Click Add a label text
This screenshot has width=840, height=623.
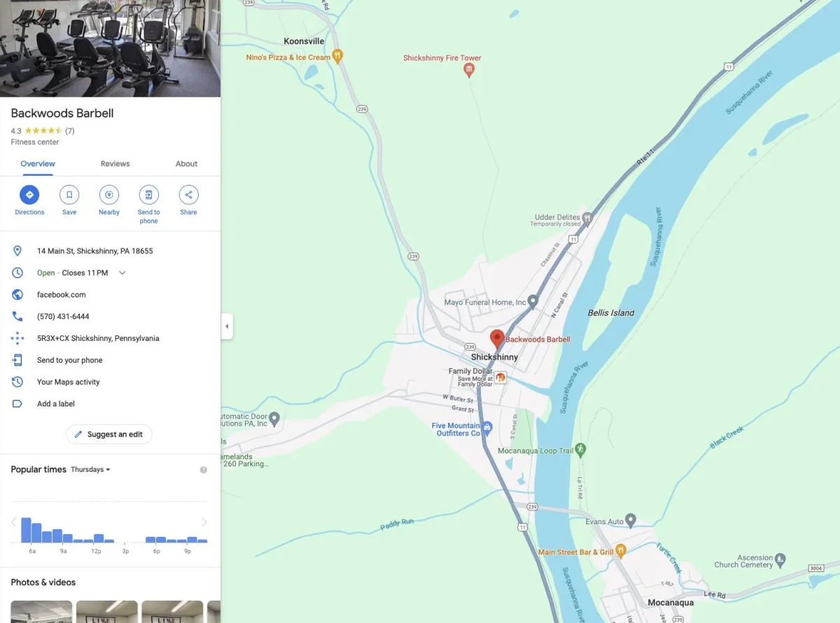56,404
